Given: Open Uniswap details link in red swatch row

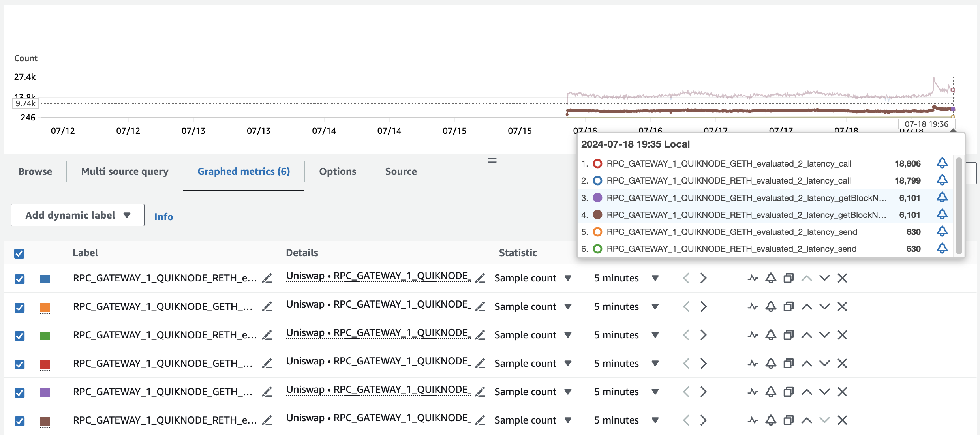Looking at the screenshot, I should point(379,361).
